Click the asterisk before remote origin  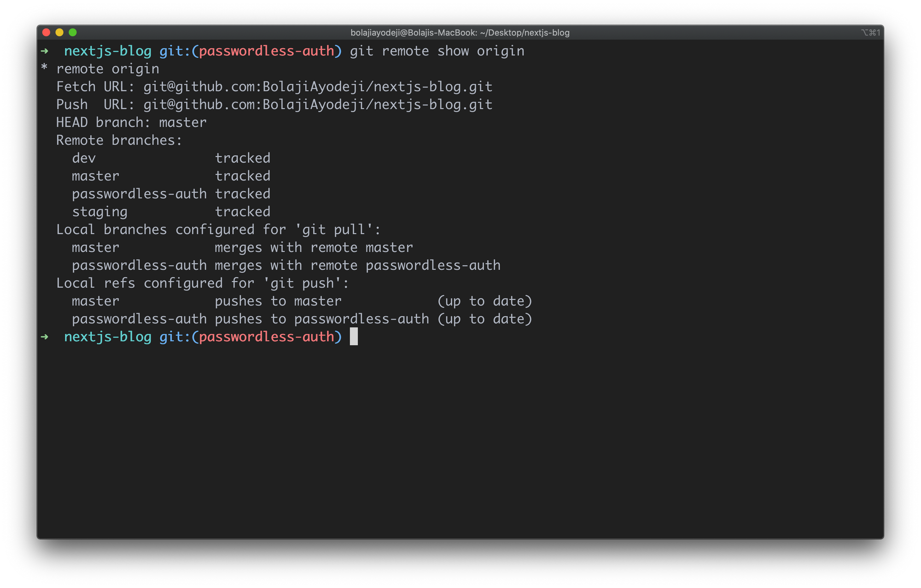44,69
